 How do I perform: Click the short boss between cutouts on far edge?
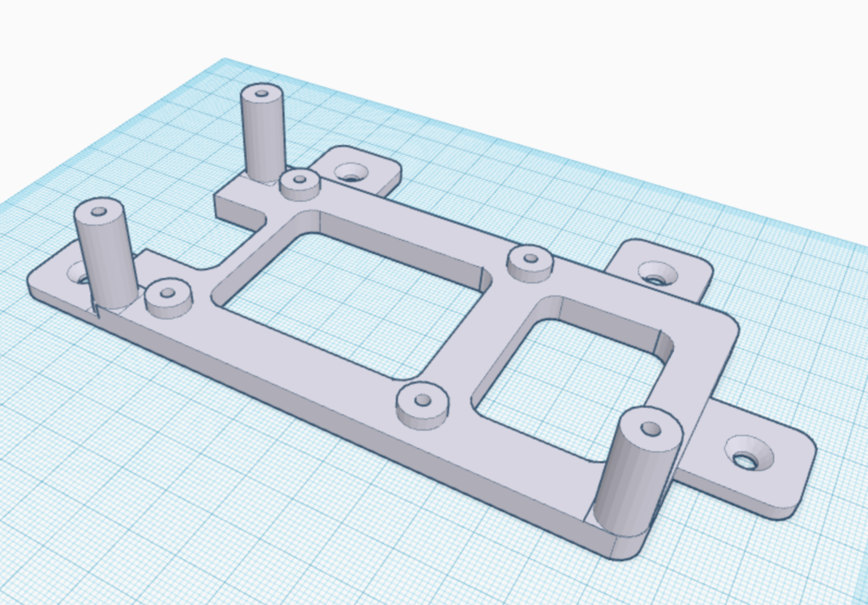click(x=530, y=264)
